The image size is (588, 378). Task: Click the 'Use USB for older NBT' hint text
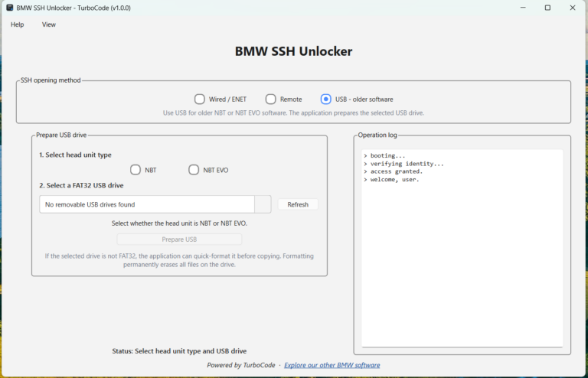click(294, 112)
